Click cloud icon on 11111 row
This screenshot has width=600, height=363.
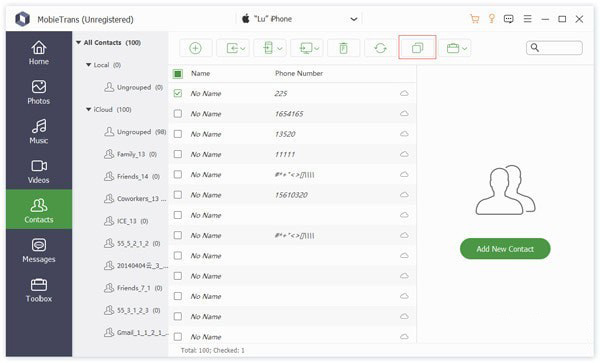[x=404, y=154]
